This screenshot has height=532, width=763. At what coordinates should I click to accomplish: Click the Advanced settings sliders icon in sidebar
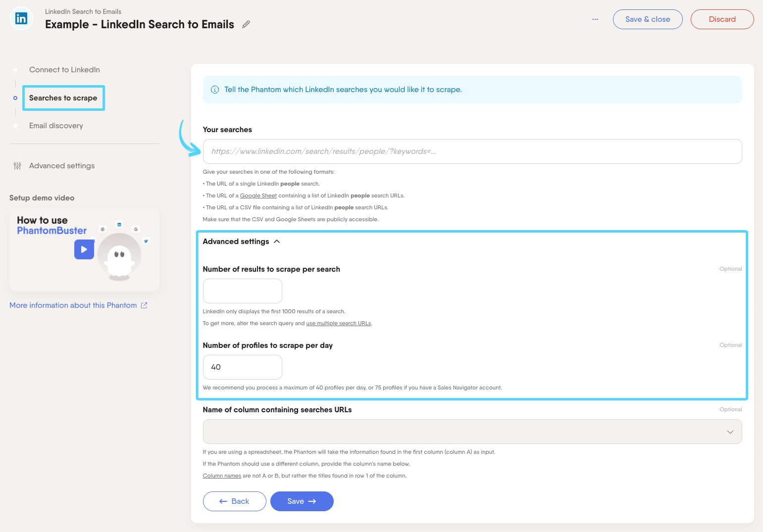tap(17, 166)
